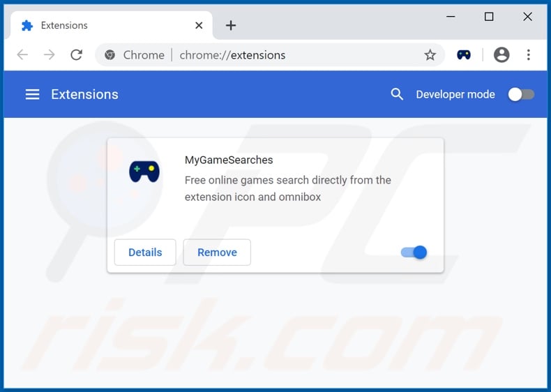Click the MyGameSearches extension name
The height and width of the screenshot is (392, 551).
tap(229, 160)
